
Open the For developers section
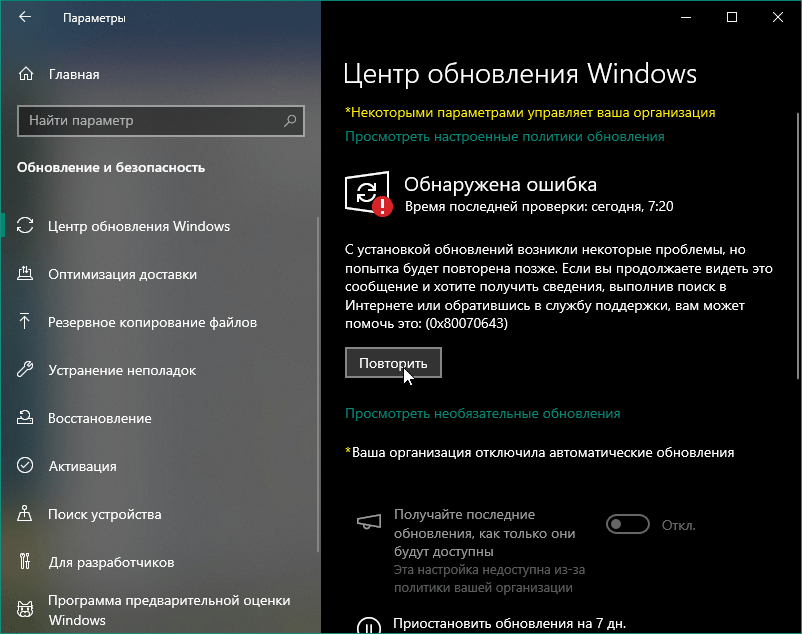coord(110,562)
